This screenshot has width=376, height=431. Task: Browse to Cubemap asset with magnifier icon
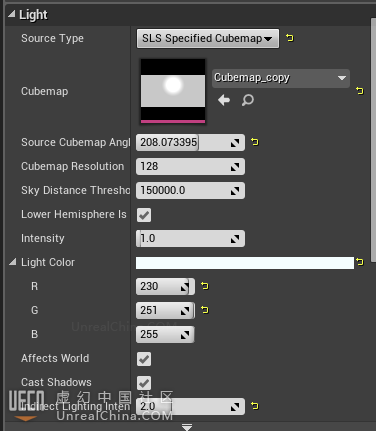click(248, 100)
